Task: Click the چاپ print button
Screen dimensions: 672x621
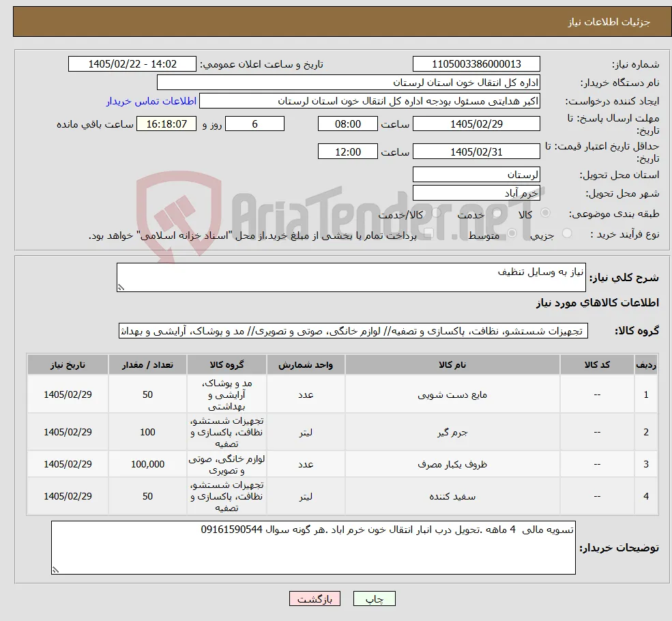Action: pos(374,598)
